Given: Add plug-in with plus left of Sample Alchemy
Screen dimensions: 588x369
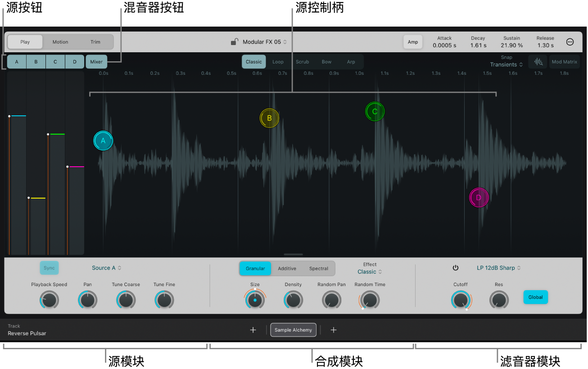Looking at the screenshot, I should (x=253, y=330).
